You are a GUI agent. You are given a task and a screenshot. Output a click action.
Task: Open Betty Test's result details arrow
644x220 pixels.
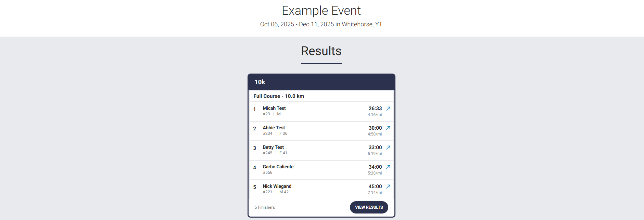coord(388,147)
